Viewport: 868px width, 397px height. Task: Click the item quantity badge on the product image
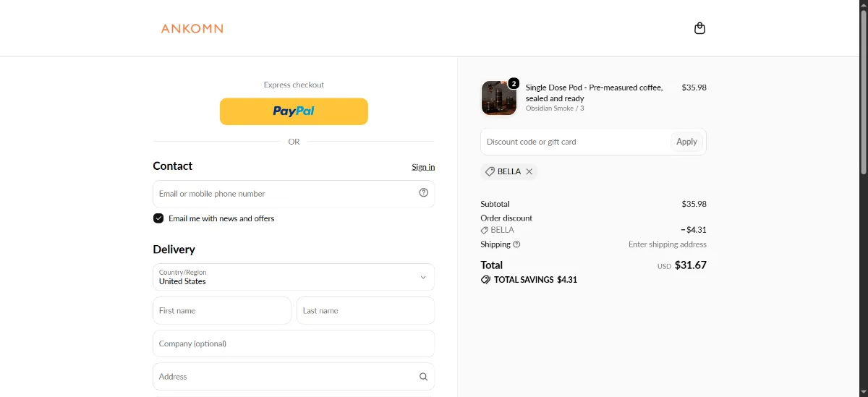514,83
